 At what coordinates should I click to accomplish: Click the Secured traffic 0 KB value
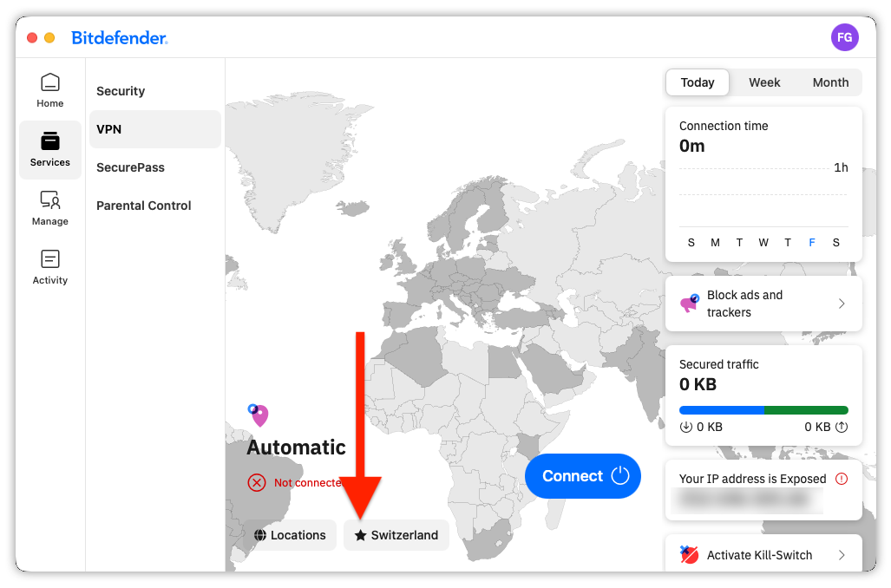pyautogui.click(x=698, y=384)
